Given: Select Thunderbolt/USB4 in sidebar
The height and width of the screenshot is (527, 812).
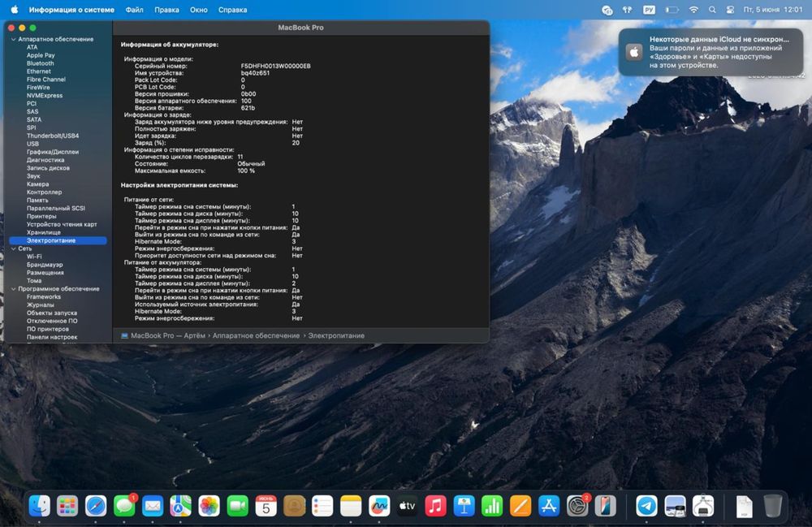Looking at the screenshot, I should (53, 136).
